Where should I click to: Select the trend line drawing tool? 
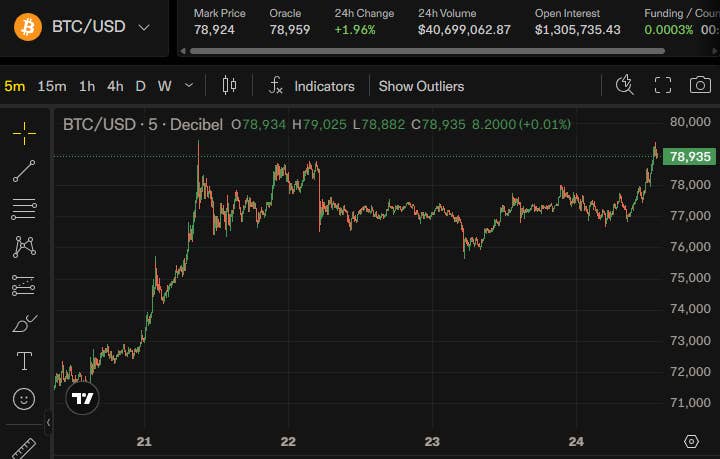click(24, 171)
